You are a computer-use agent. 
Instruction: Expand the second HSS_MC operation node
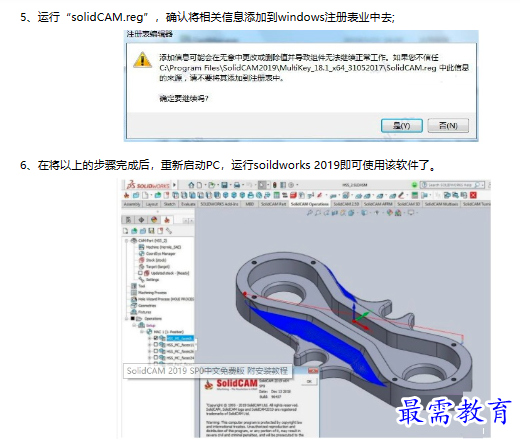(150, 345)
